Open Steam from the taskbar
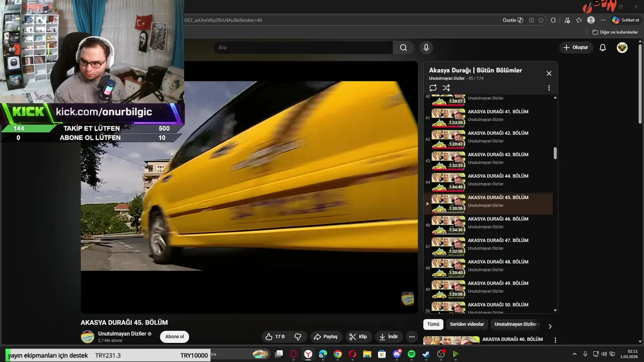This screenshot has width=644, height=362. (x=426, y=354)
